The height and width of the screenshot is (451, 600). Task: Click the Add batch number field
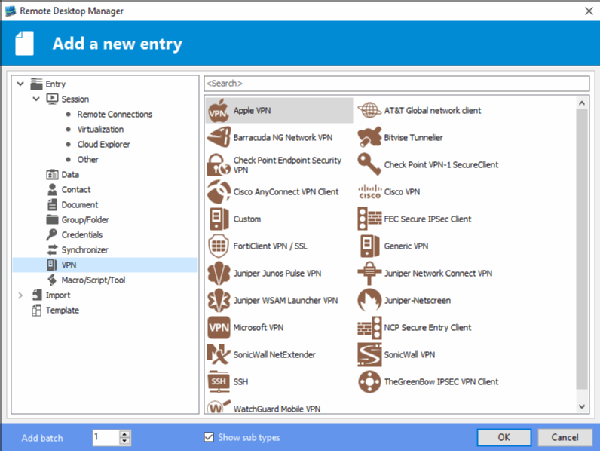(106, 438)
